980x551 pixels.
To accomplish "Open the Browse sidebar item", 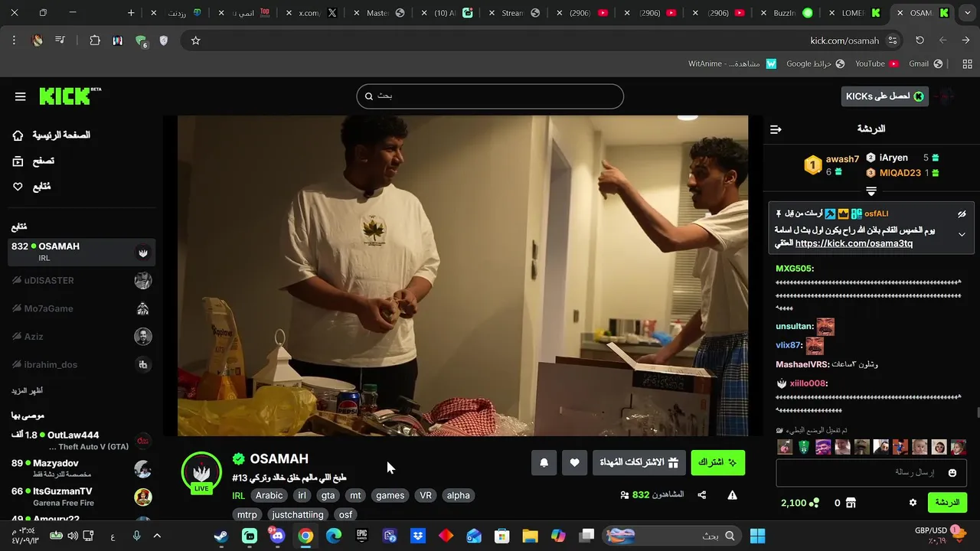I will tap(34, 161).
